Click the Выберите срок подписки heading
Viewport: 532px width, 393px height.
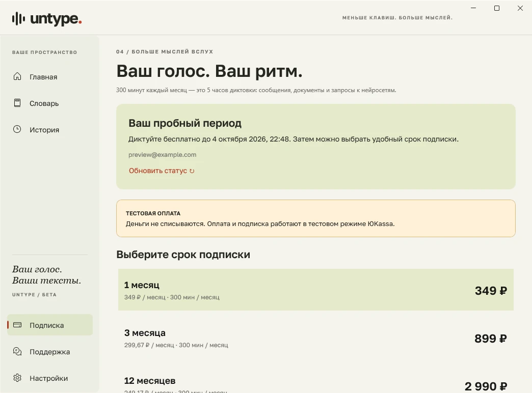pyautogui.click(x=183, y=255)
